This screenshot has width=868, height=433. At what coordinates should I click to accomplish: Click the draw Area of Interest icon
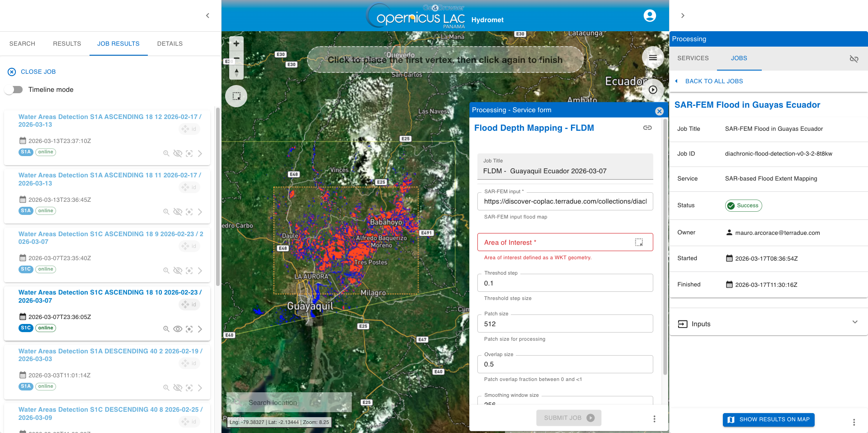[x=638, y=243]
